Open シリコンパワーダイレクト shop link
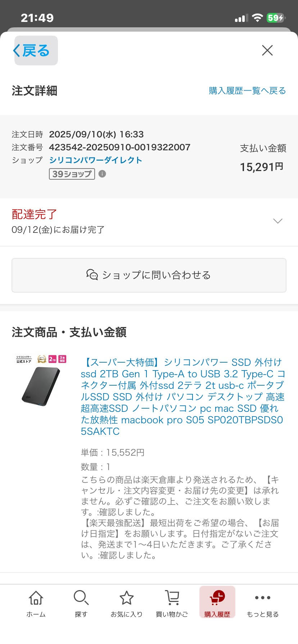Screen dimensions: 298x644 [x=96, y=160]
